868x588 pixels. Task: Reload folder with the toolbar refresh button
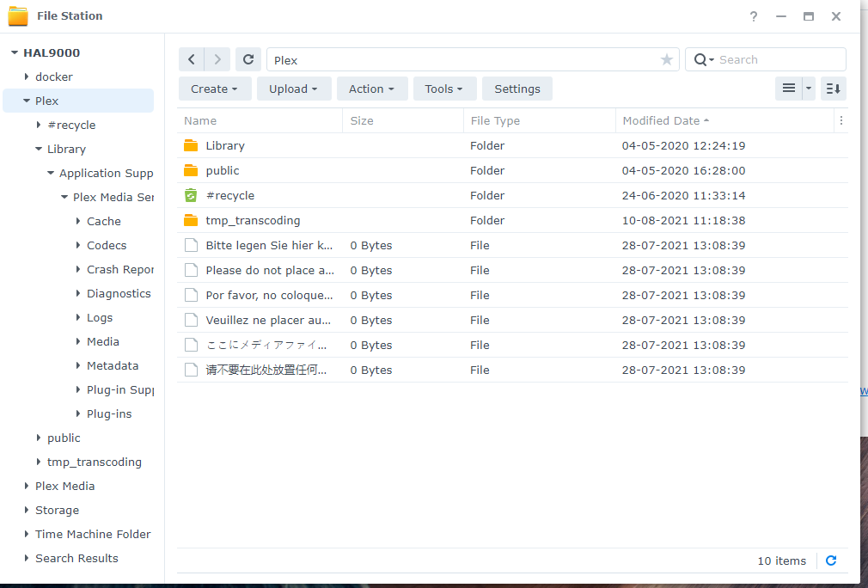pyautogui.click(x=248, y=59)
